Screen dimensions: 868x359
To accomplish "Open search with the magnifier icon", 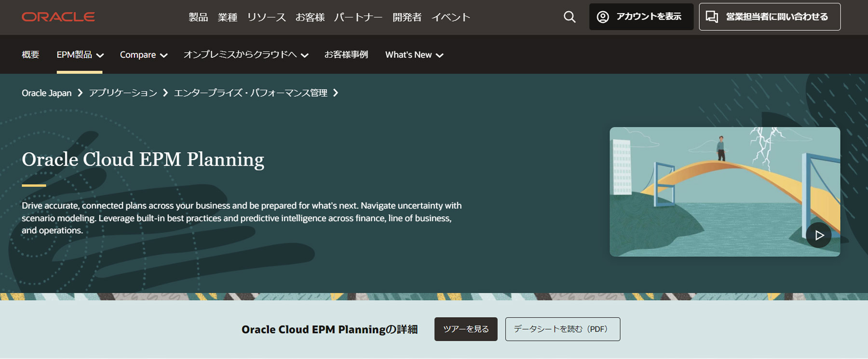I will click(570, 17).
